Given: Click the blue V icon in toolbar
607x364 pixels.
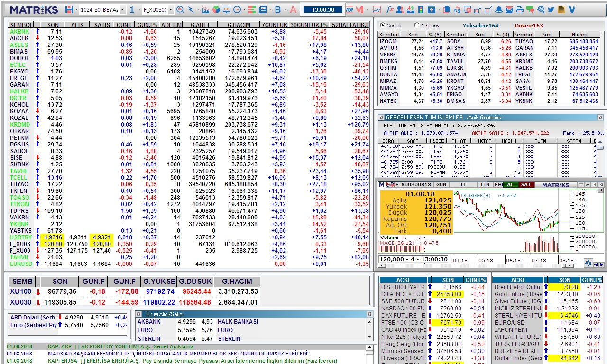Looking at the screenshot, I should coord(572,9).
